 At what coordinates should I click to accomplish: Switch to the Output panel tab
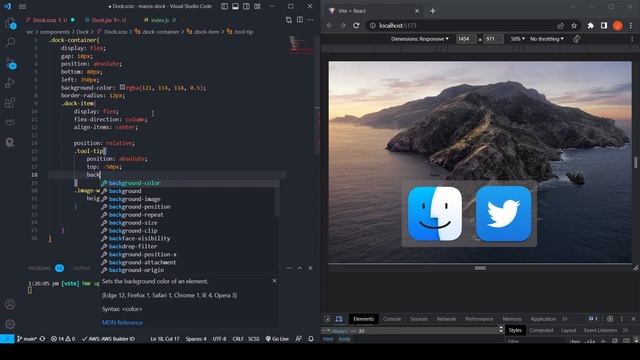click(x=81, y=268)
